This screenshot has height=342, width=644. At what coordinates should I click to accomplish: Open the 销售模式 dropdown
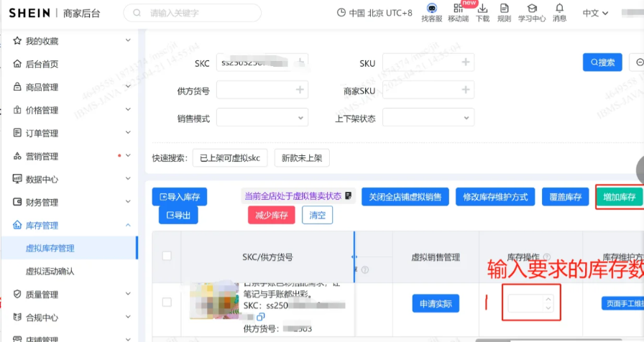pos(262,117)
